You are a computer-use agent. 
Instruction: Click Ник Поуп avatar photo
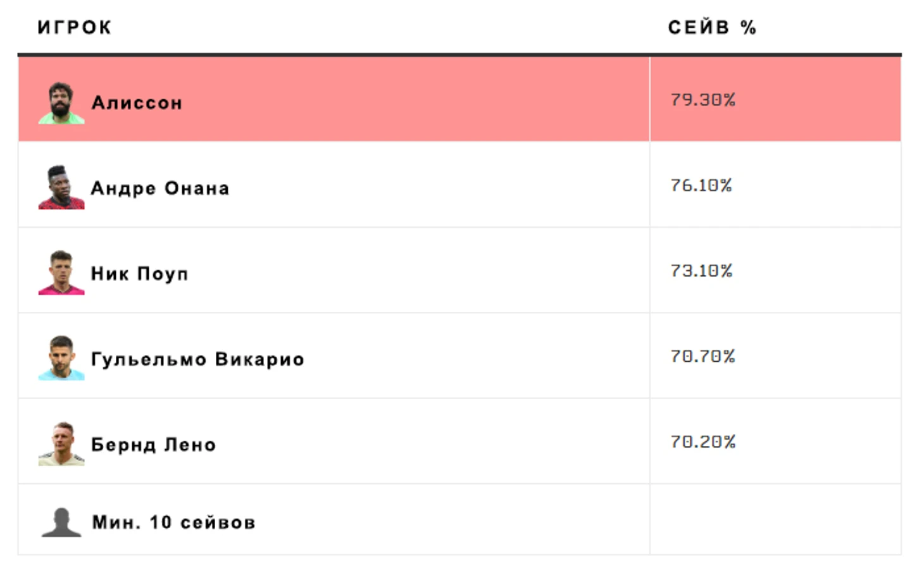[x=61, y=273]
